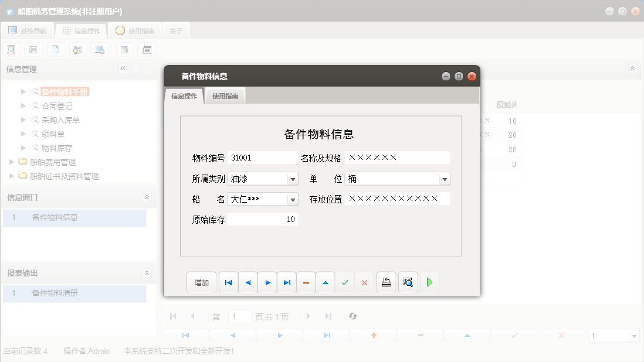Collapse the 信息管理 panel with double arrow
The image size is (644, 362).
[x=123, y=69]
